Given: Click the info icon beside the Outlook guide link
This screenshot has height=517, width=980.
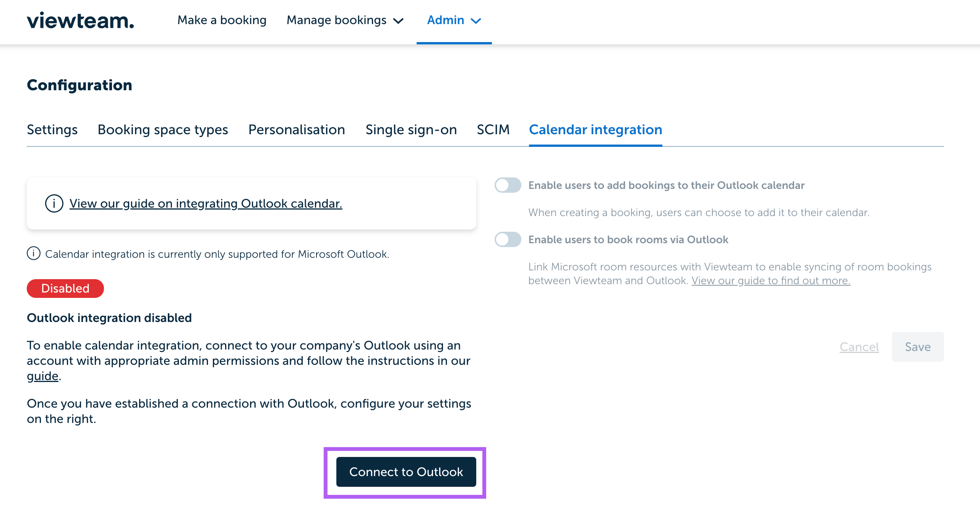Looking at the screenshot, I should 54,203.
